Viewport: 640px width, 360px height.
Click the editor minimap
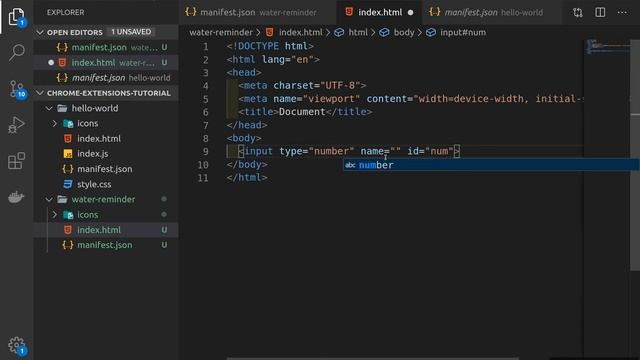(606, 47)
